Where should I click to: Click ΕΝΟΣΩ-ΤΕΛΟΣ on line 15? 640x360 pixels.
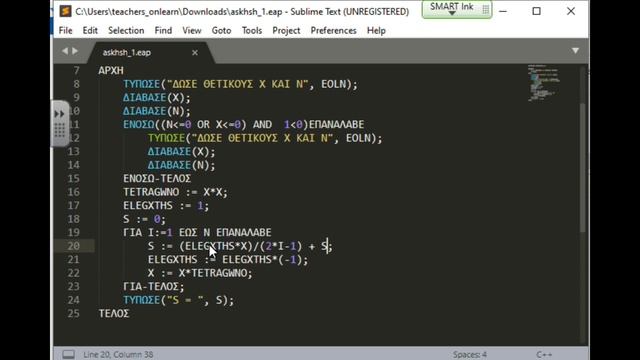click(x=157, y=178)
